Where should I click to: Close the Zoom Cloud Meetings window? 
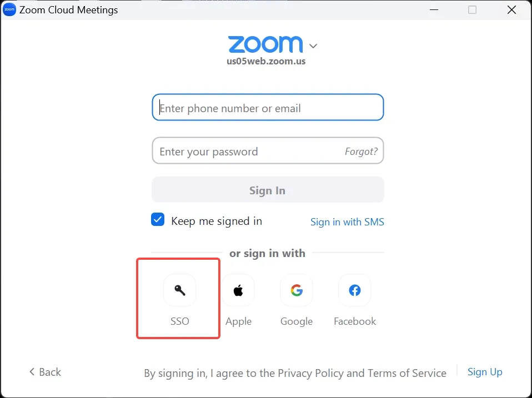pyautogui.click(x=511, y=10)
